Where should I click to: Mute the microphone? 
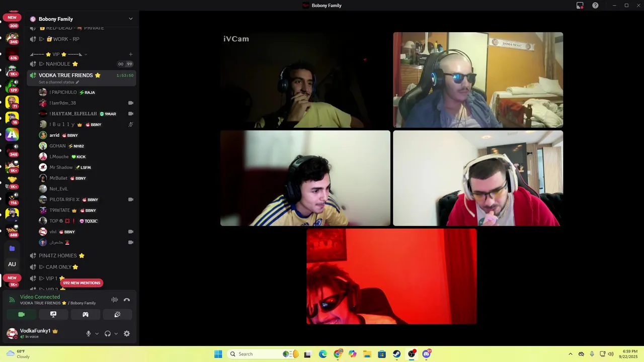point(89,333)
